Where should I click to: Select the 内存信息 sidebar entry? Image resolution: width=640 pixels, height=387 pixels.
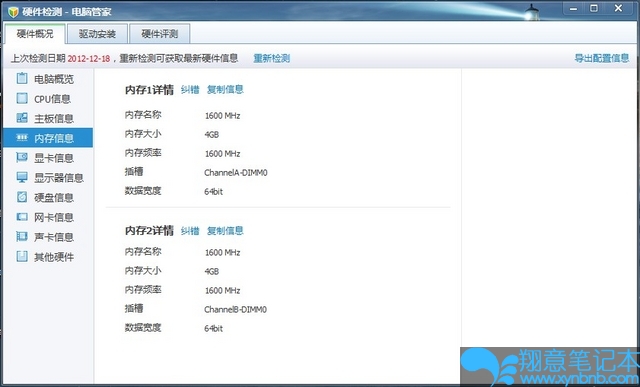click(48, 138)
